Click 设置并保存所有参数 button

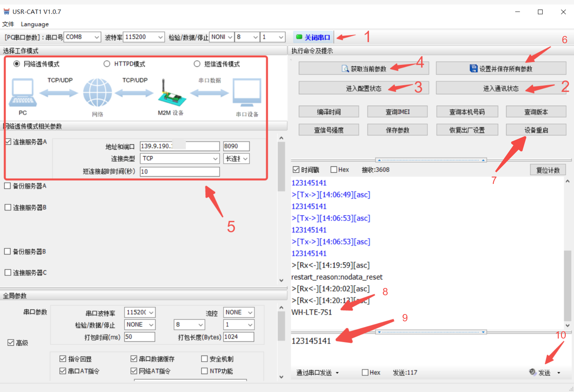pos(501,68)
